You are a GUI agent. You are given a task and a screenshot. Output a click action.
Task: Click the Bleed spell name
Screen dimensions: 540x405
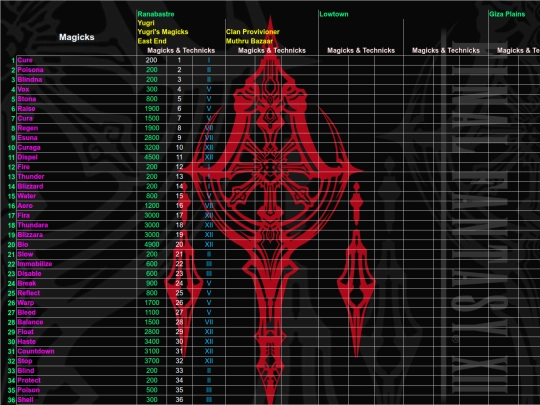click(x=27, y=312)
